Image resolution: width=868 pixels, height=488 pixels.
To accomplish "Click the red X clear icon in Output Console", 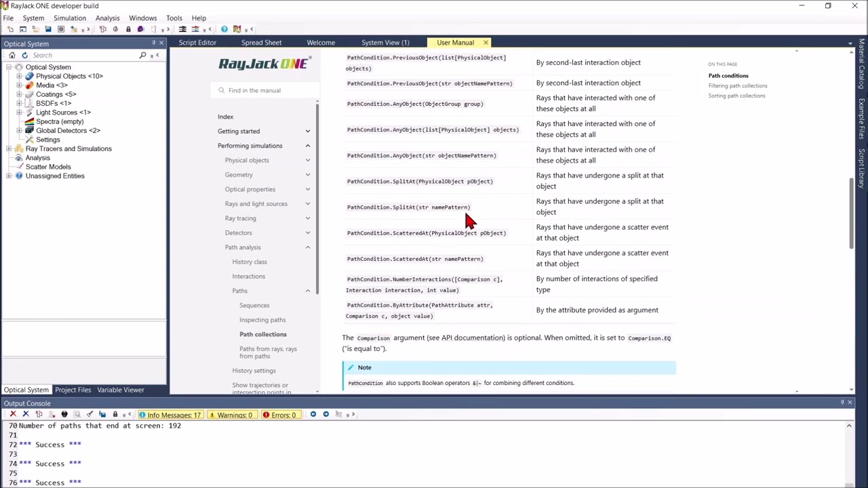I will tap(13, 414).
